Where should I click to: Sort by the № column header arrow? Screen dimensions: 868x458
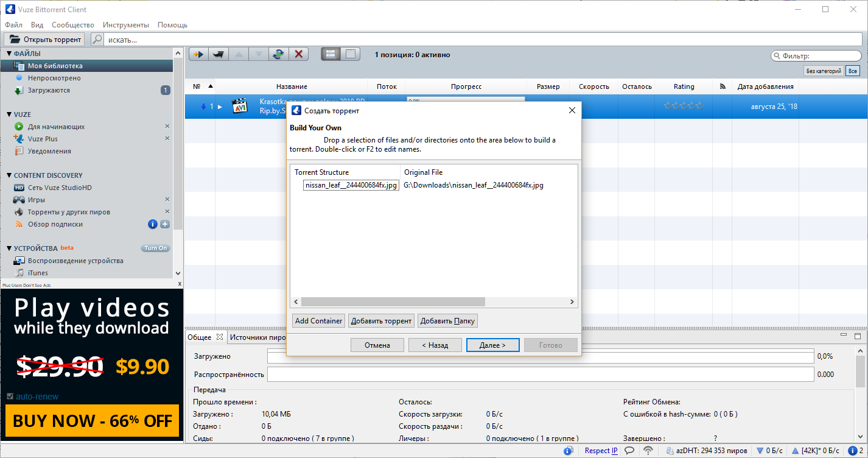[211, 86]
